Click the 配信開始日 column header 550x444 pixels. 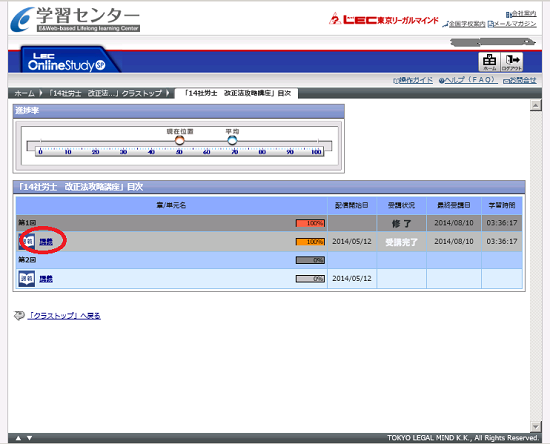coord(352,206)
